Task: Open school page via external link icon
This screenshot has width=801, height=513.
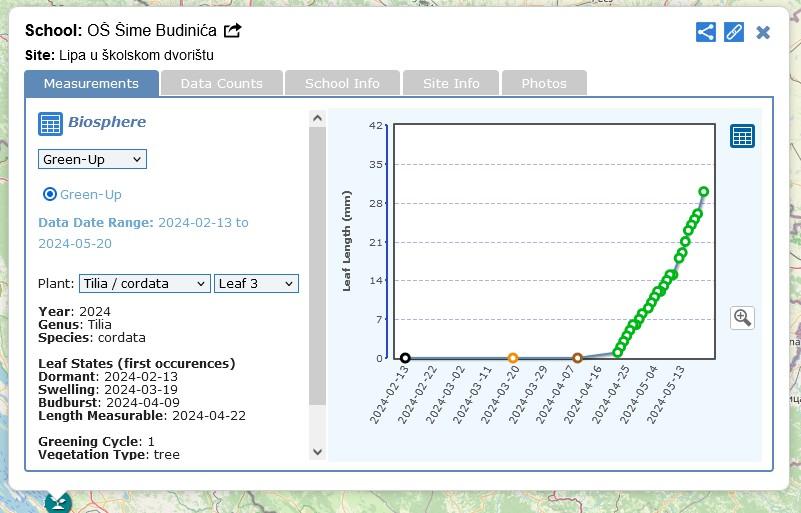Action: pos(232,31)
